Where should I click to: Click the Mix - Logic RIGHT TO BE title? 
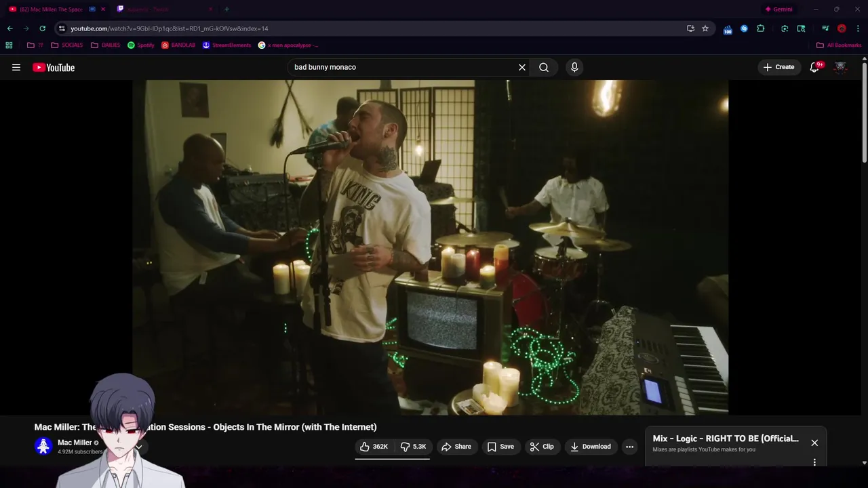pyautogui.click(x=726, y=439)
